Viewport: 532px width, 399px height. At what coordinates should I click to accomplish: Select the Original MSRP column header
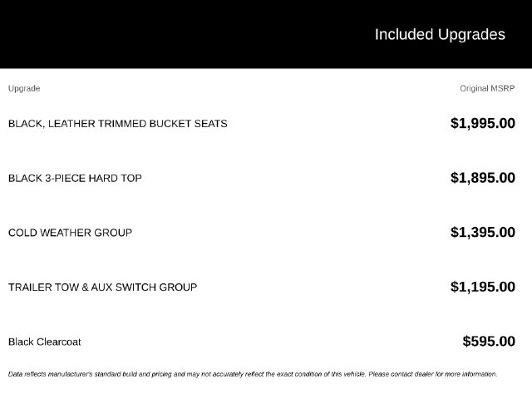pos(487,89)
